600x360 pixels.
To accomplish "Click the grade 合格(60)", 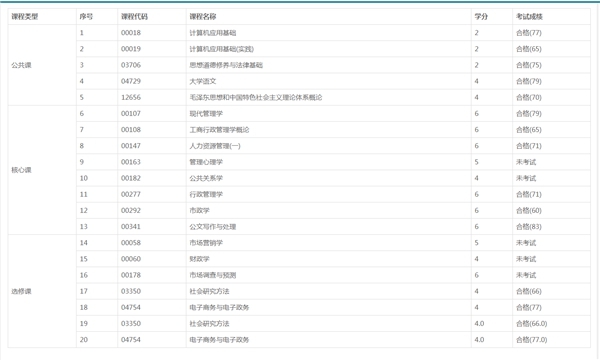I will tap(529, 210).
